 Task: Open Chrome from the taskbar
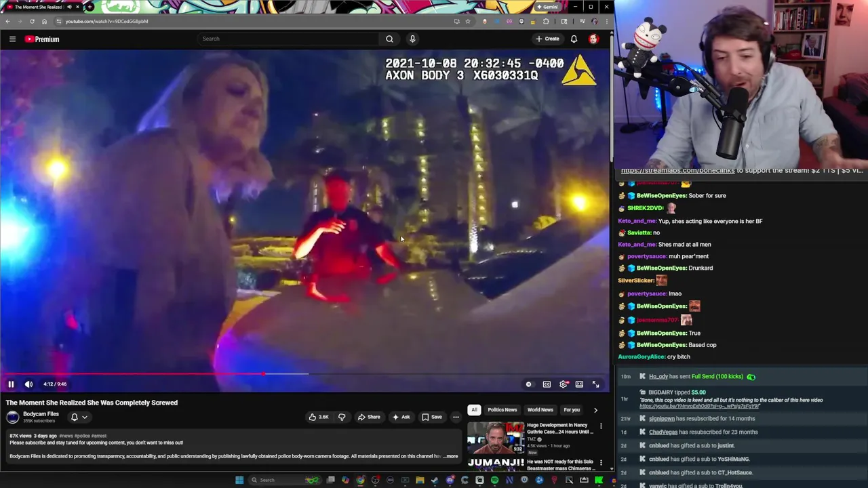tap(360, 480)
